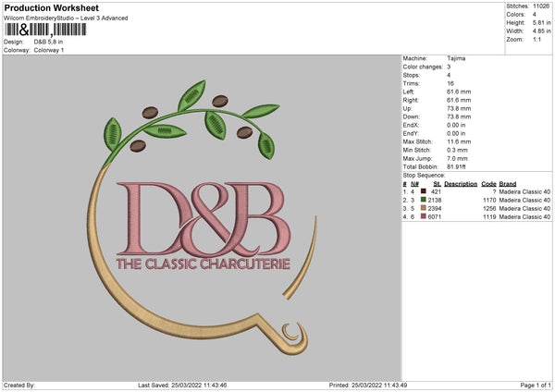The width and height of the screenshot is (555, 392).
Task: Click the Width value '4.85 in'
Action: [541, 31]
